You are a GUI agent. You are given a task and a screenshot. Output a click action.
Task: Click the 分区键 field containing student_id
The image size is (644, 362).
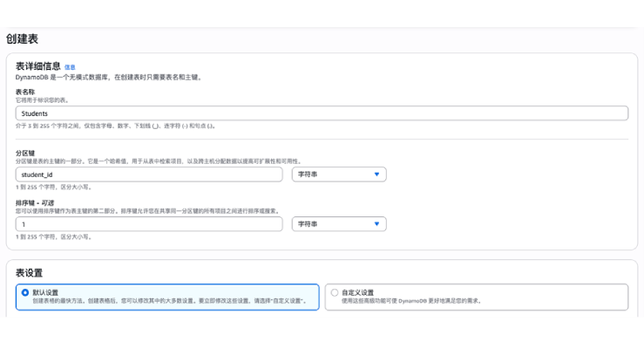click(x=149, y=174)
